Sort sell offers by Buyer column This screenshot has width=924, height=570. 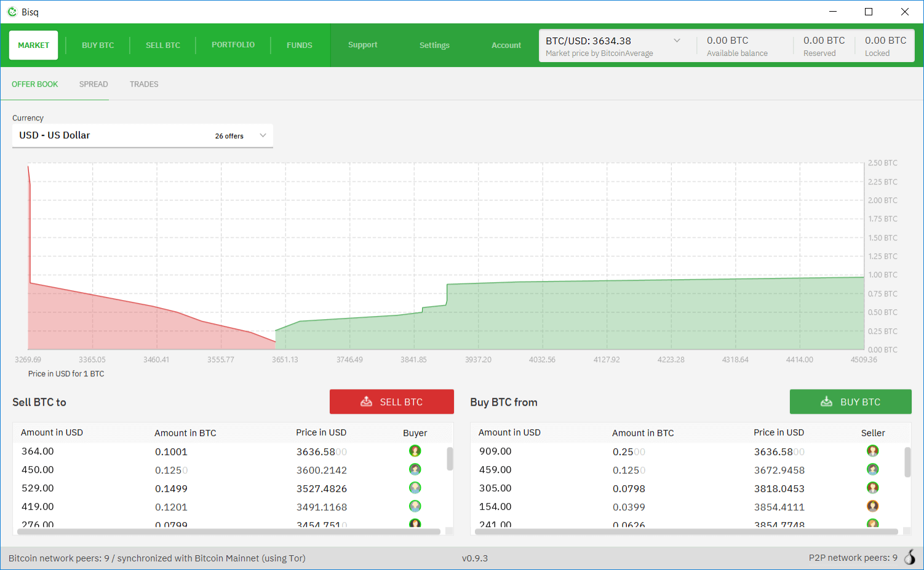(x=415, y=433)
